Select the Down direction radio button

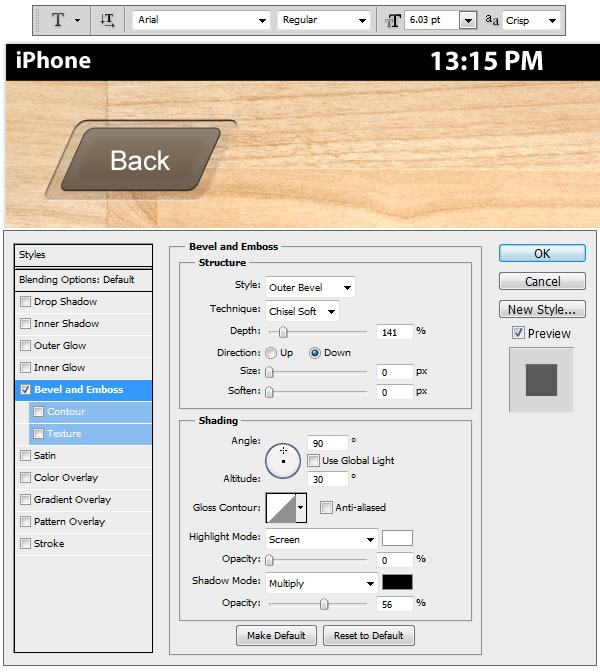(x=315, y=353)
